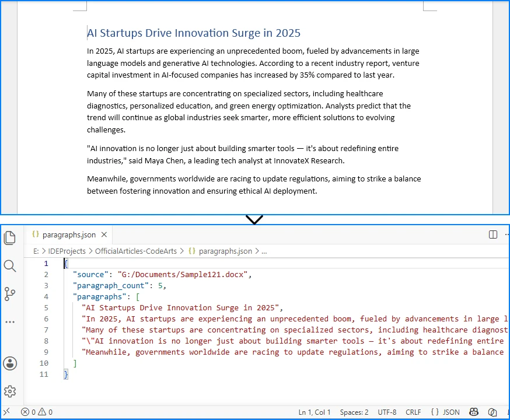The height and width of the screenshot is (420, 510).
Task: Change indentation via Spaces: 2
Action: point(354,412)
